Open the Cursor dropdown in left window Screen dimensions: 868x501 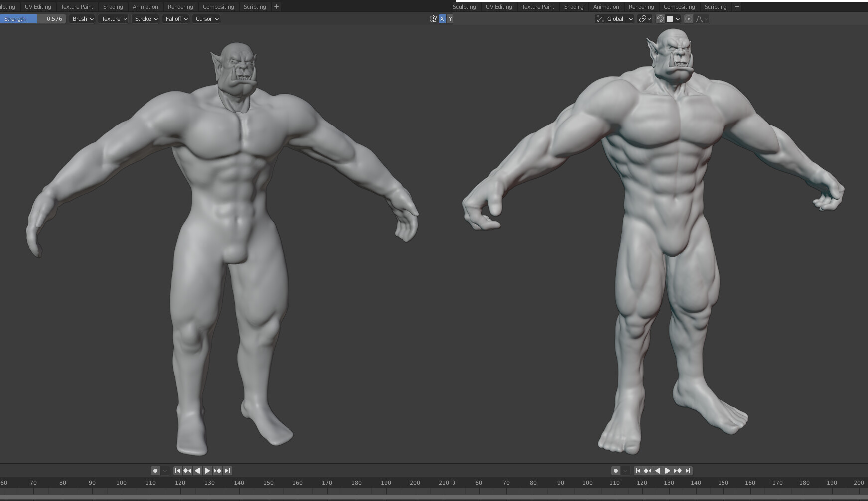(x=206, y=19)
